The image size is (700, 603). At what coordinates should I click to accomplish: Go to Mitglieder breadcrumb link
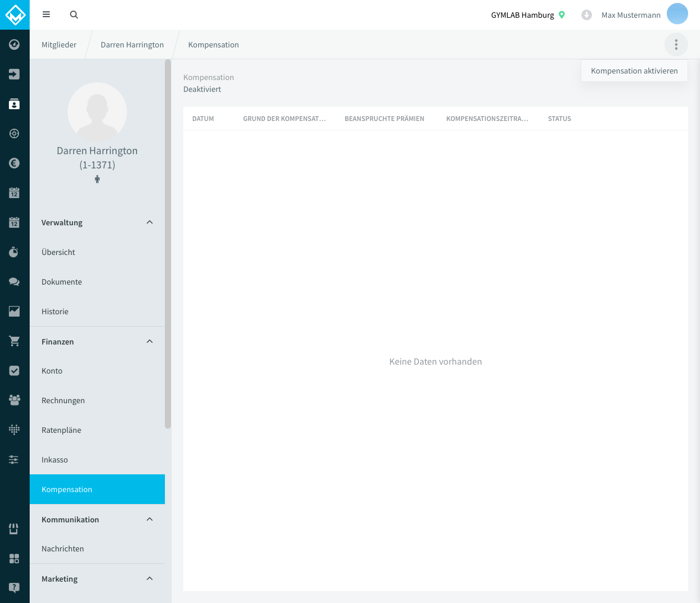59,44
